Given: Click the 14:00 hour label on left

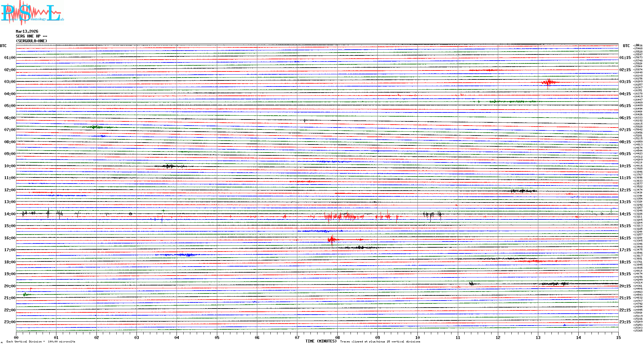Looking at the screenshot, I should point(10,214).
